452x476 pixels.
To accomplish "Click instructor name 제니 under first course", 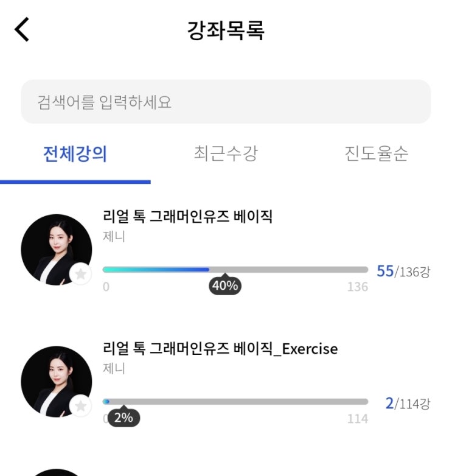I will pos(114,237).
